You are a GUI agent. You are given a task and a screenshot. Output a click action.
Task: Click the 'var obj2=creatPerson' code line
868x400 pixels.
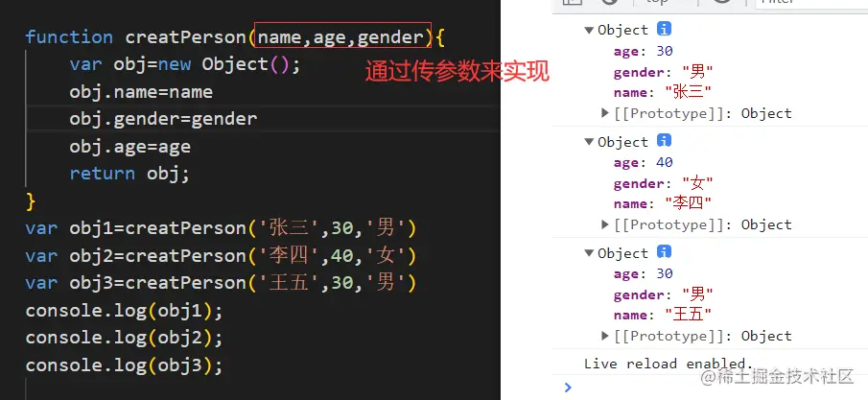coord(221,255)
